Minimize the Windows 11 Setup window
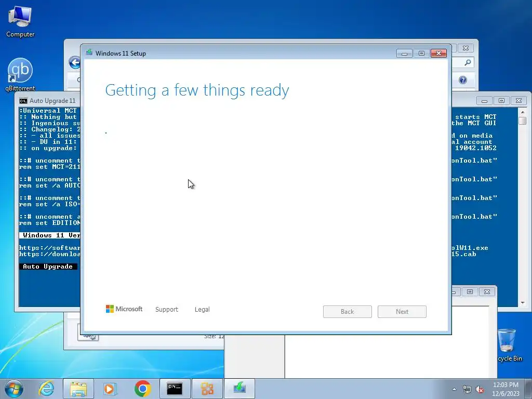 pyautogui.click(x=404, y=54)
